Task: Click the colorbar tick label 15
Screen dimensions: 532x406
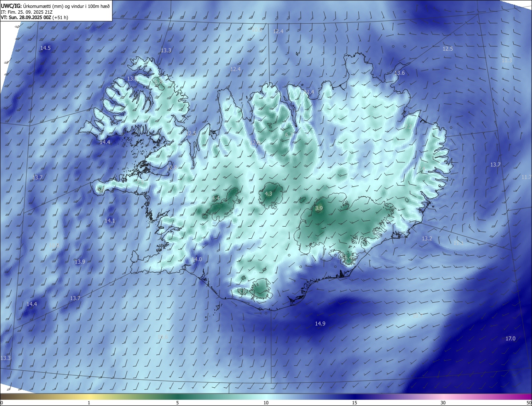Action: pos(355,403)
